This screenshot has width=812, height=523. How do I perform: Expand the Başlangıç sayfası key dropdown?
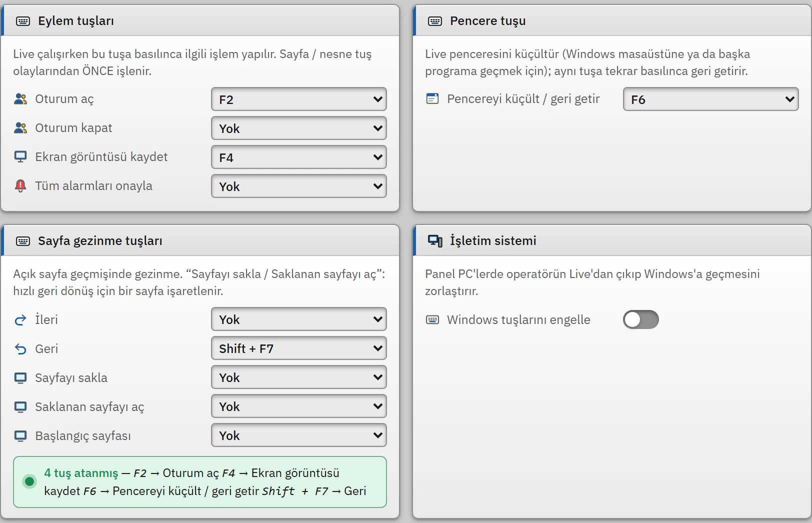(299, 435)
